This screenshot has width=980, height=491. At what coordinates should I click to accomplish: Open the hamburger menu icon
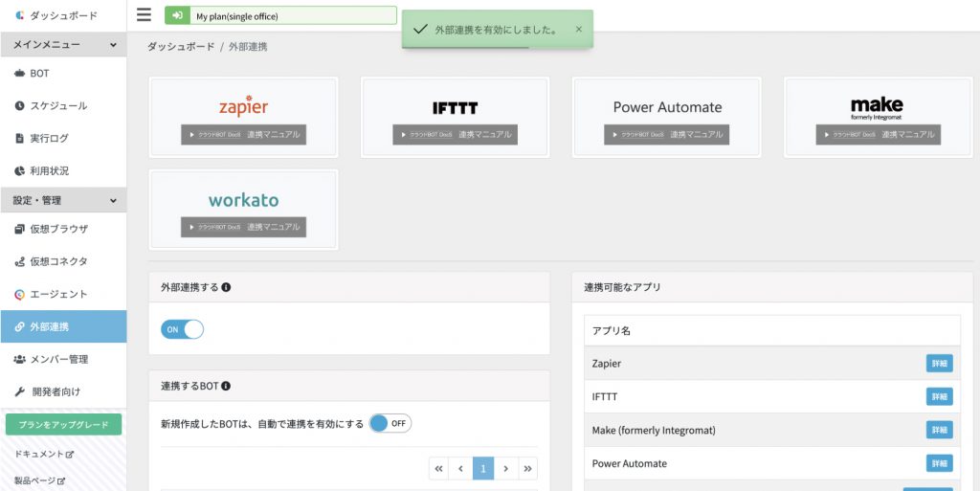(x=144, y=14)
